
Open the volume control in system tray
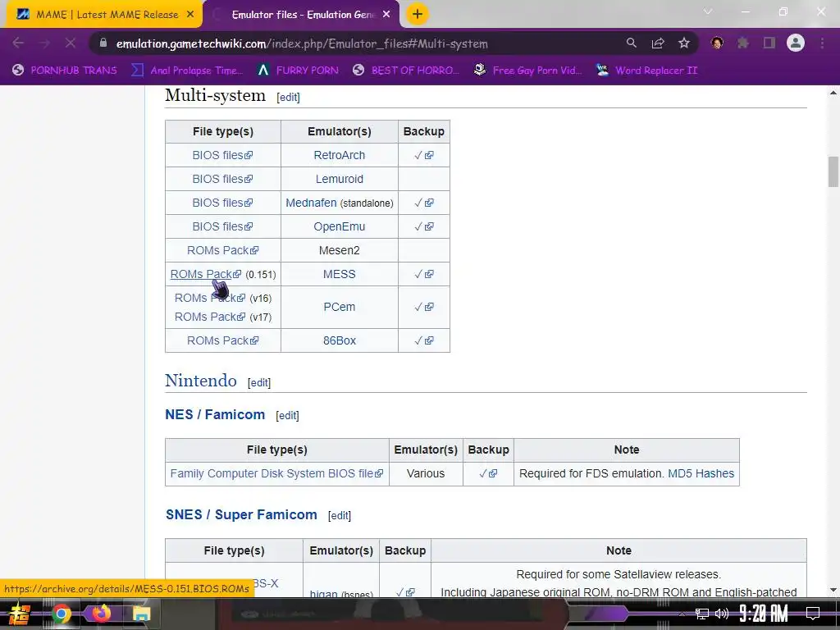pos(722,614)
